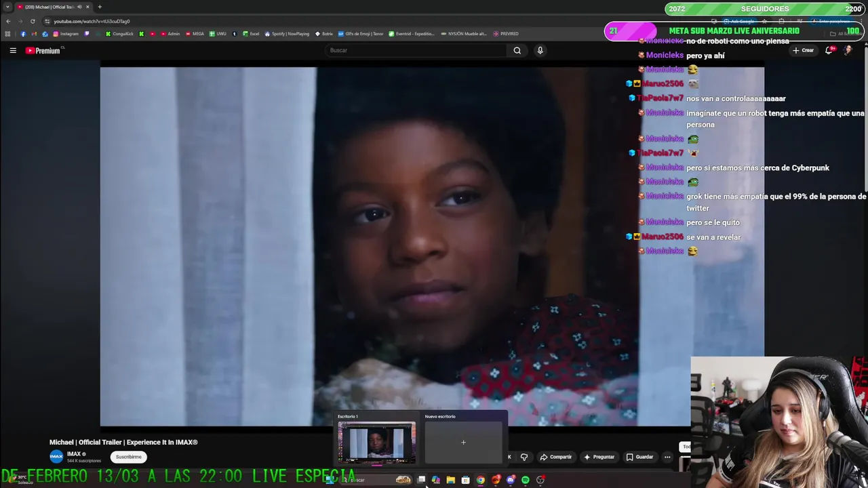868x488 pixels.
Task: Add a Nuevo escritorio virtual desktop
Action: pos(463,443)
